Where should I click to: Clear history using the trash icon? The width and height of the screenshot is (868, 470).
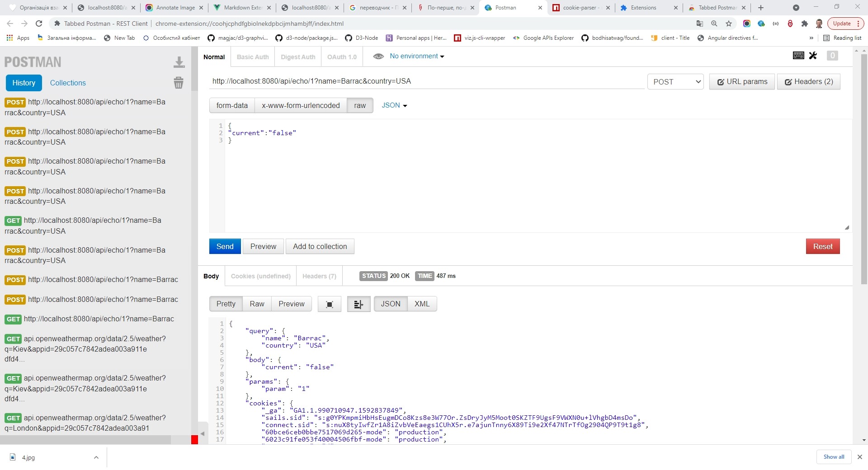pos(179,83)
